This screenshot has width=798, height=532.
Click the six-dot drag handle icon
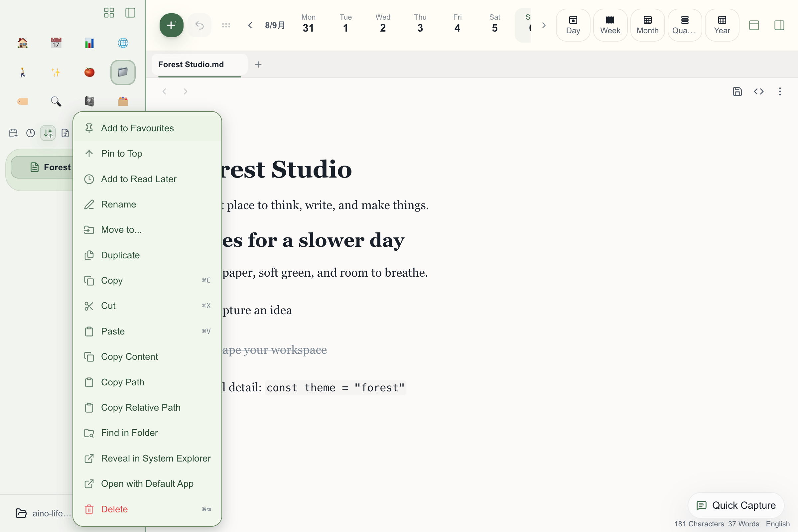(x=226, y=25)
